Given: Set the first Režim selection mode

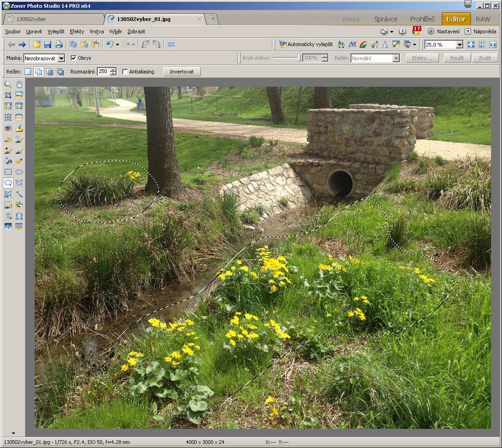Looking at the screenshot, I should click(28, 72).
